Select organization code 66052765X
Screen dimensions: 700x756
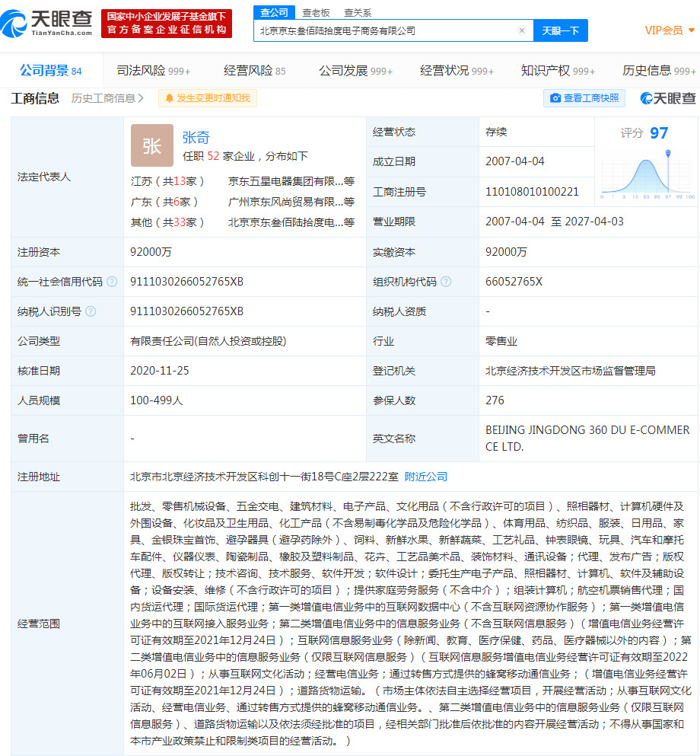point(514,282)
